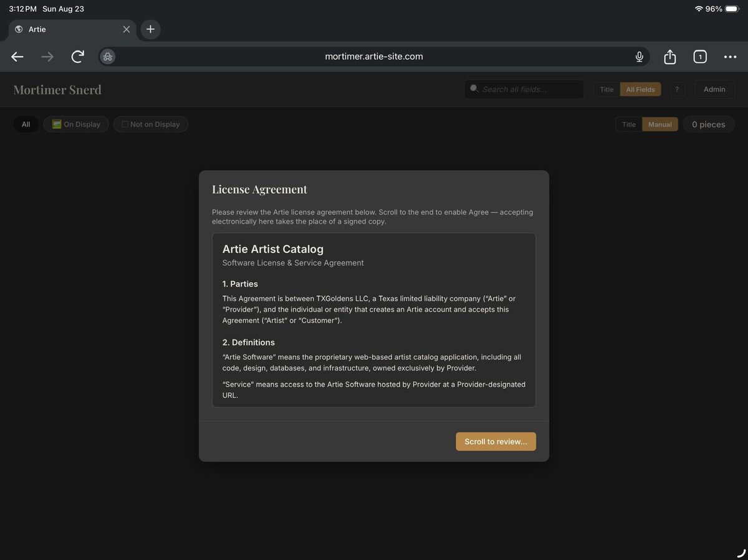Switch search scope to Title
Viewport: 748px width, 560px height.
click(x=607, y=89)
